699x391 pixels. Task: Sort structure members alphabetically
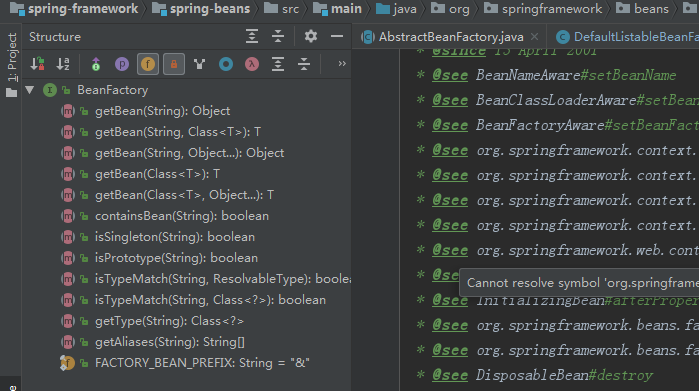(x=63, y=64)
